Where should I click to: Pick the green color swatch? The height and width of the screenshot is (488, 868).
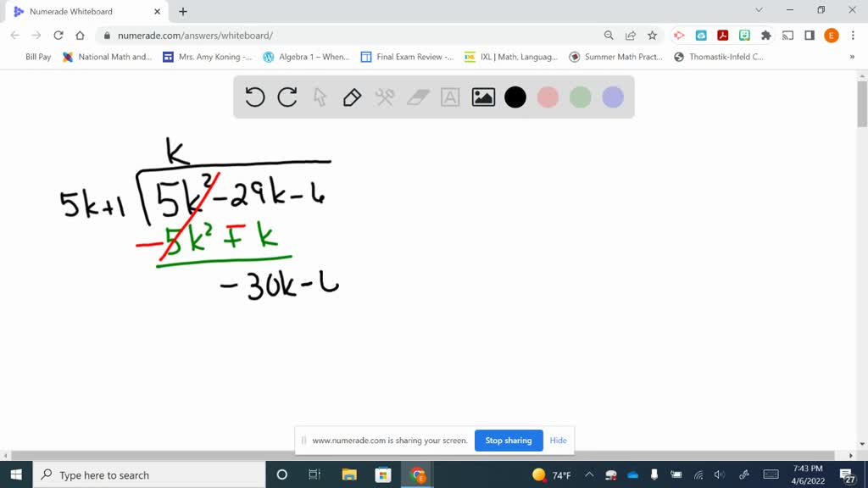click(579, 97)
